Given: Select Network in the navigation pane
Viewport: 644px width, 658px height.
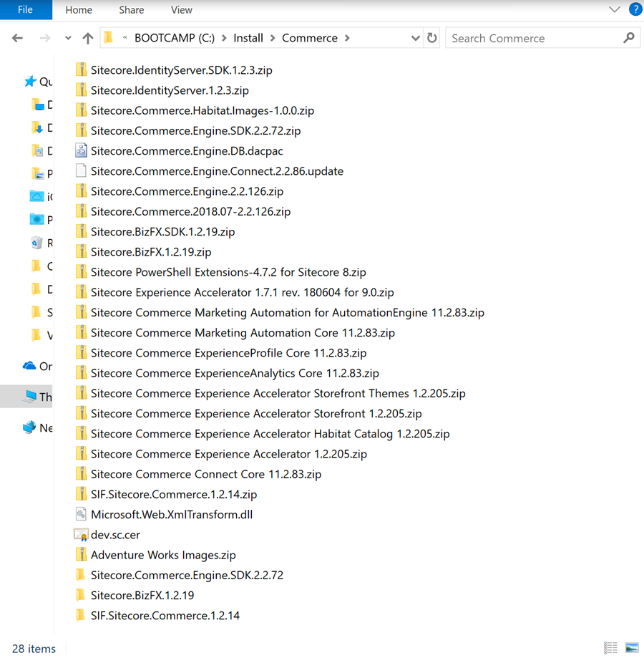Looking at the screenshot, I should pos(37,427).
